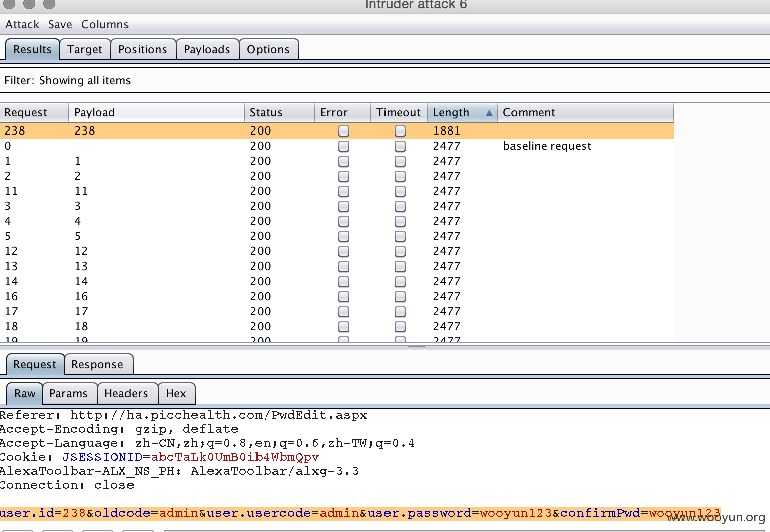770x532 pixels.
Task: Open the Hex message tab
Action: point(176,393)
